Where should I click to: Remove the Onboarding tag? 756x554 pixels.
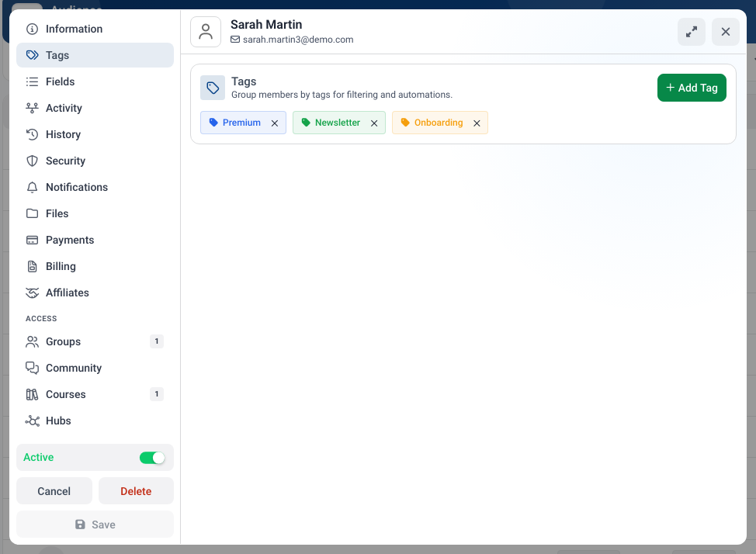477,123
